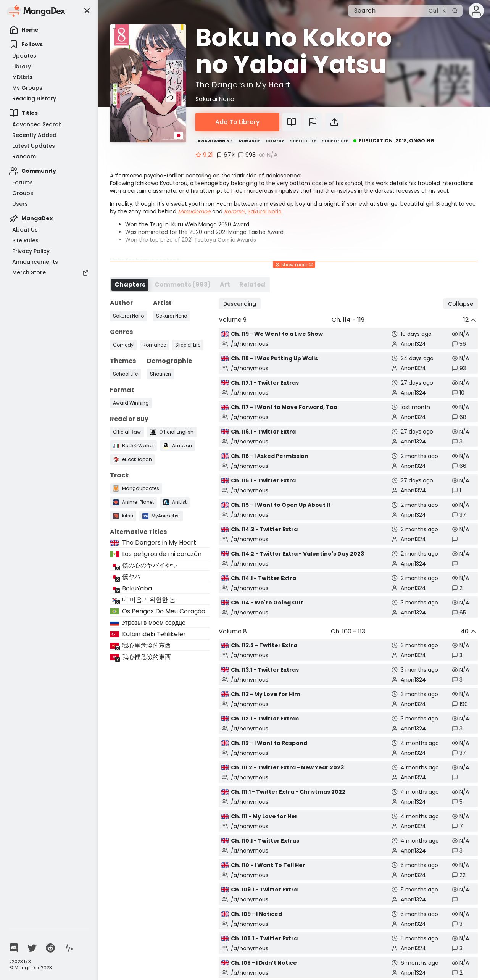Toggle read marker eye on Ch. 119
The image size is (490, 980).
pos(455,334)
